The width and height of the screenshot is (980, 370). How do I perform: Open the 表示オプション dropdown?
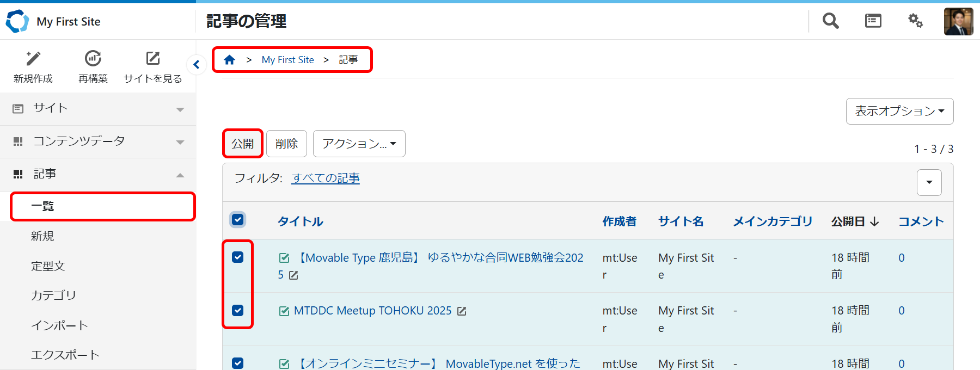(899, 111)
